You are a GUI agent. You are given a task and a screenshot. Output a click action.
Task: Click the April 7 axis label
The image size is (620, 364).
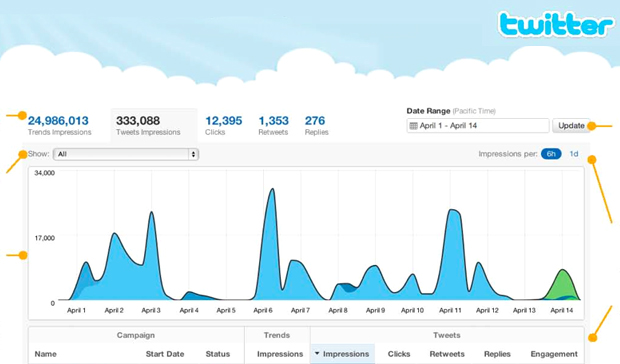301,310
